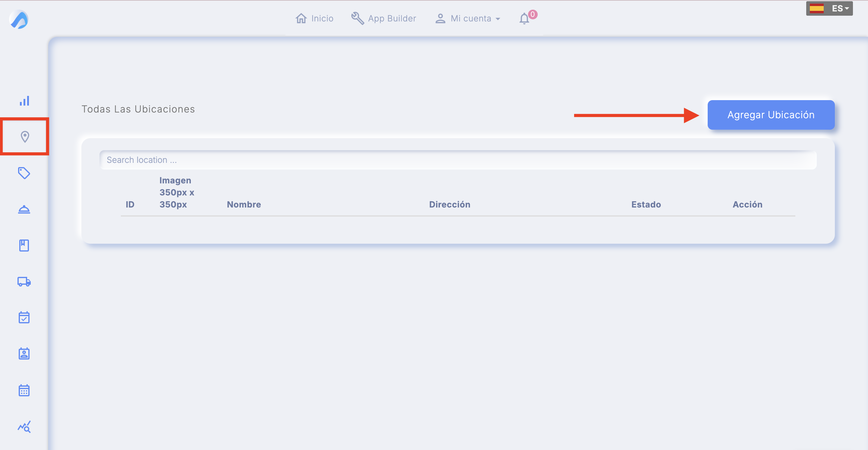Viewport: 868px width, 450px height.
Task: Click the Dirección column header
Action: [x=449, y=204]
